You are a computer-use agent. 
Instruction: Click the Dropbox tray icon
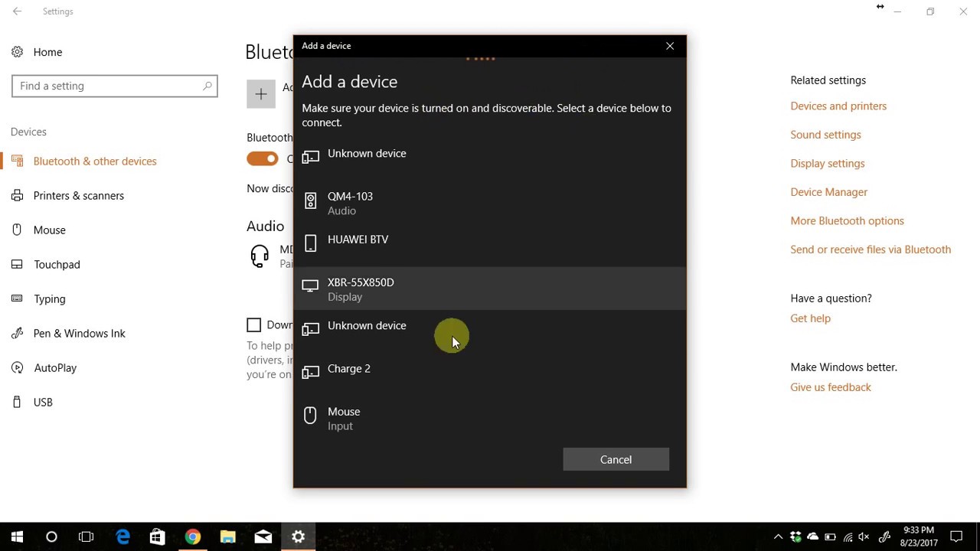pos(795,537)
